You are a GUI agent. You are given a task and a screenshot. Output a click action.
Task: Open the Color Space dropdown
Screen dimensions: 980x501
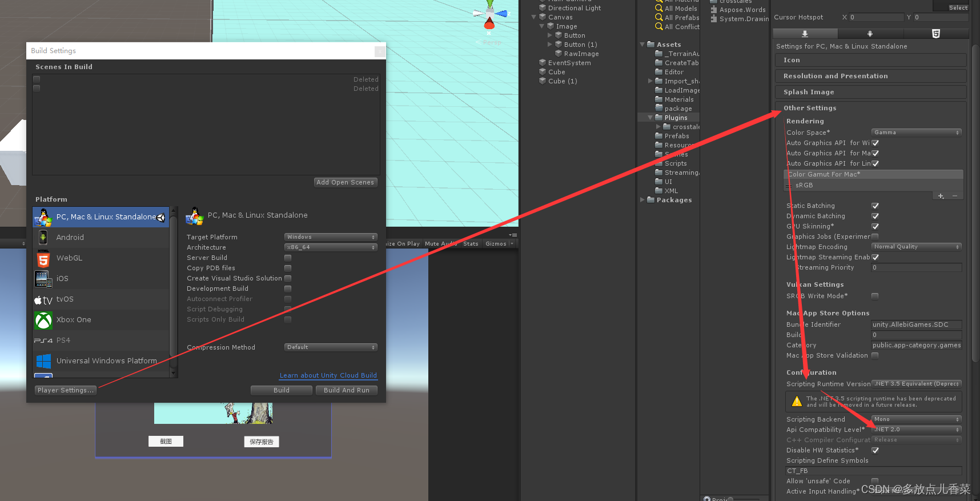click(916, 133)
